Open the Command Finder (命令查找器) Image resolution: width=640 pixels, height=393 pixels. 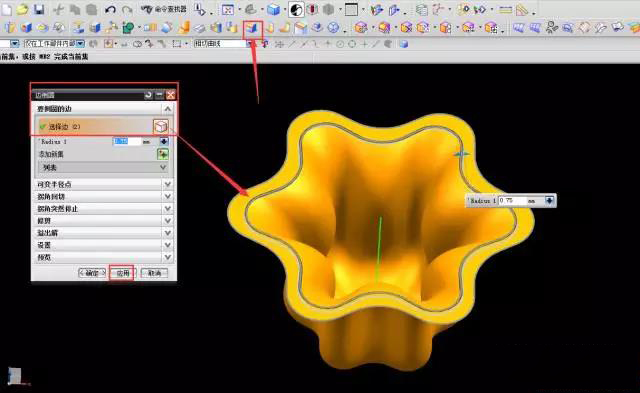[x=164, y=9]
